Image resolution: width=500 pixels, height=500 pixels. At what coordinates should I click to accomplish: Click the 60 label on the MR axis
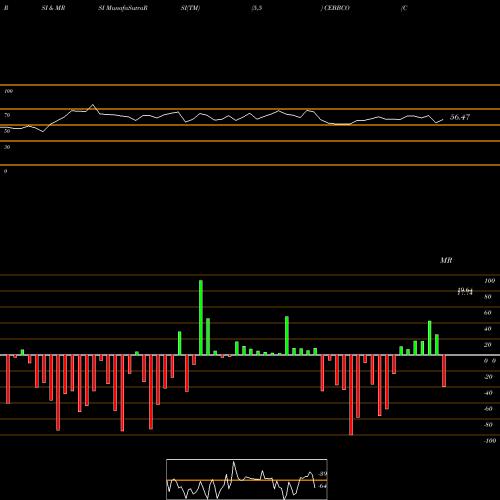[488, 313]
